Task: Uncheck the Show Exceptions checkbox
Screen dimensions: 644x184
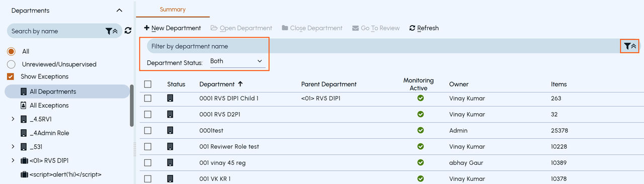Action: 11,76
